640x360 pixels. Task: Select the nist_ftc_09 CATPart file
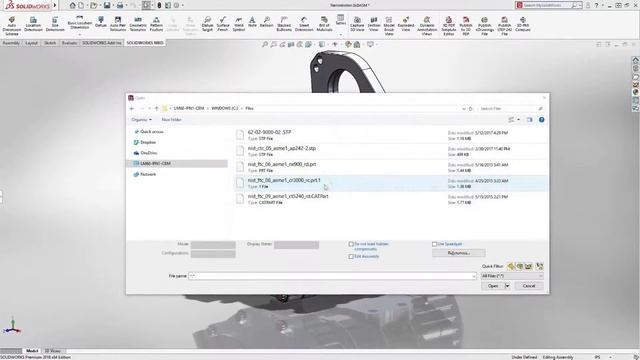click(x=391, y=199)
